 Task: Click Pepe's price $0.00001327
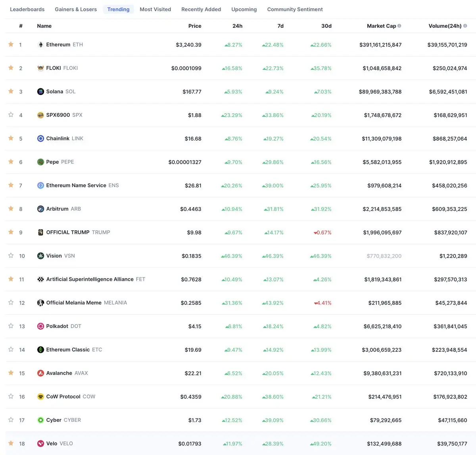185,162
